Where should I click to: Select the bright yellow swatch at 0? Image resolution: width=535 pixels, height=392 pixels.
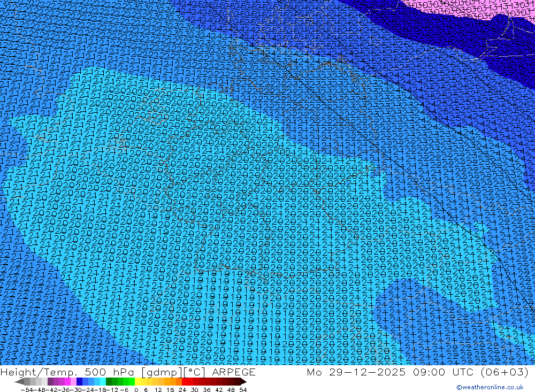point(138,381)
